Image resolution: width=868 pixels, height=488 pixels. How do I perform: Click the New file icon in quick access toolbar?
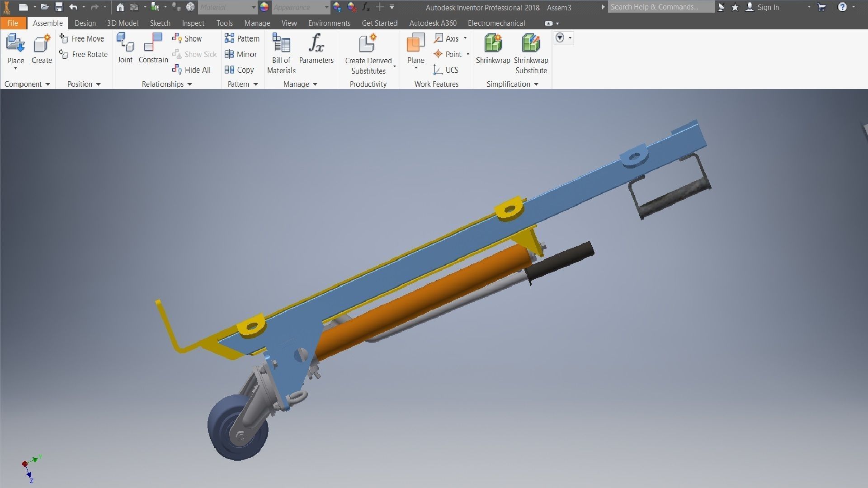[x=24, y=7]
